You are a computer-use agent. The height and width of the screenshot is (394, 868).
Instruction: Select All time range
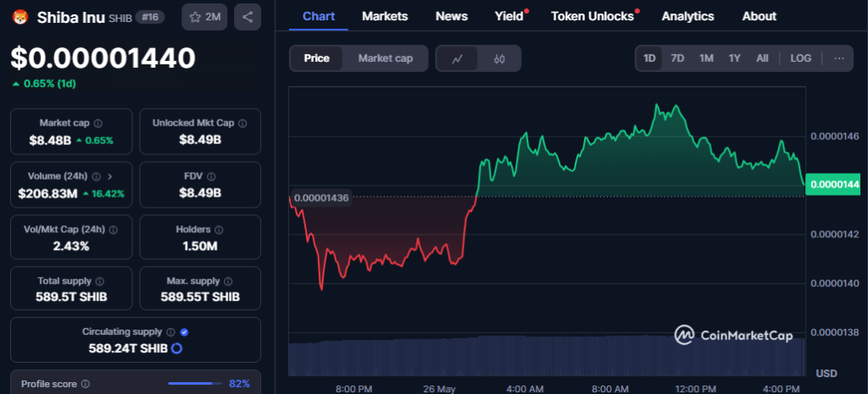click(762, 58)
